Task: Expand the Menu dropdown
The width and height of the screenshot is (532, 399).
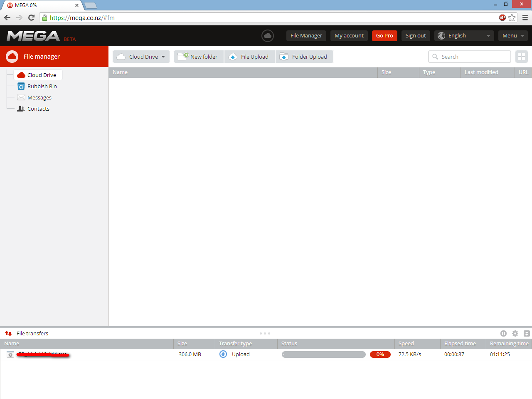Action: coord(513,36)
